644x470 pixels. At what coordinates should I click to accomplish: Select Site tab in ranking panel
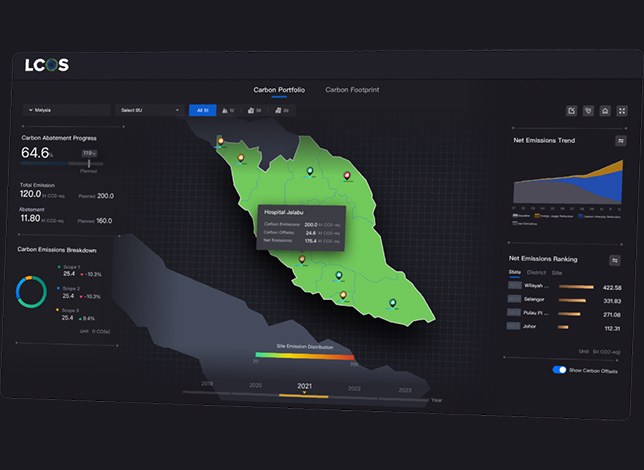557,273
